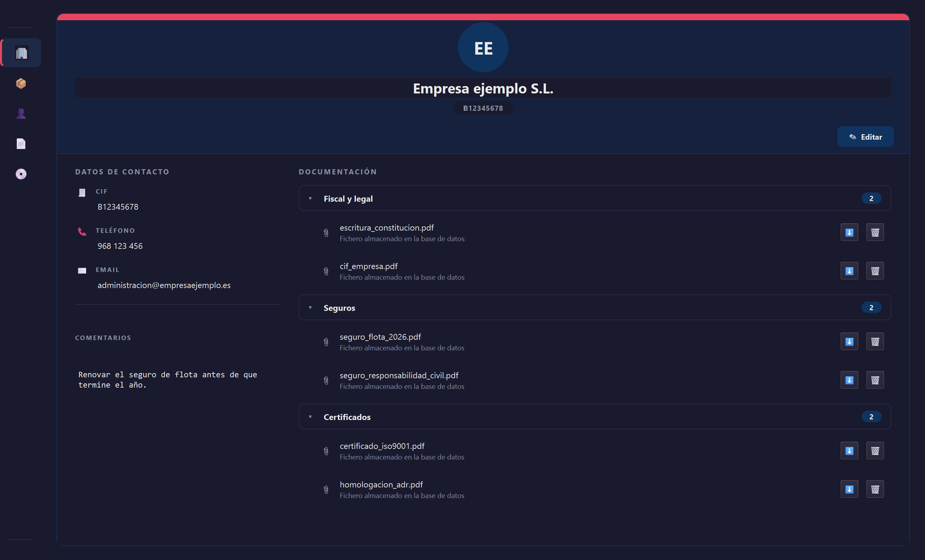Delete seguro_responsabilidad_civil.pdf

pos(875,380)
